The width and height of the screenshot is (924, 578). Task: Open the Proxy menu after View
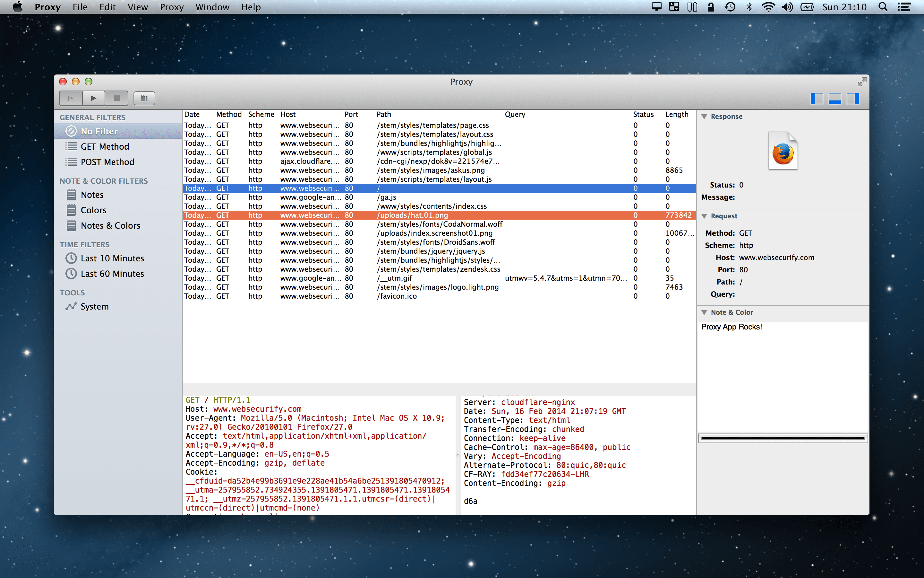[171, 7]
